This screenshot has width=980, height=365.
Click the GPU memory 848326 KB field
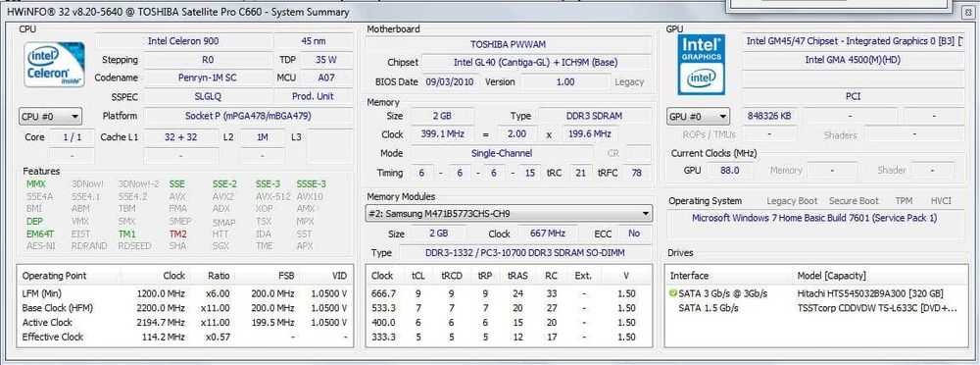click(x=768, y=117)
